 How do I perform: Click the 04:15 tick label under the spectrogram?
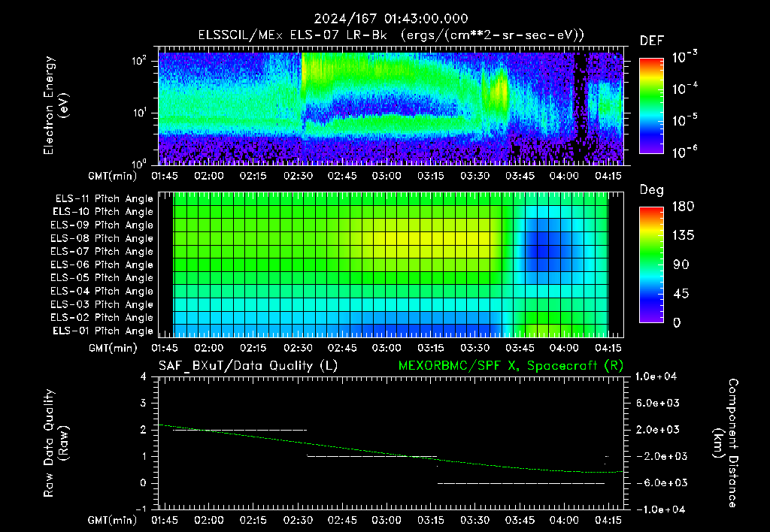(x=608, y=176)
